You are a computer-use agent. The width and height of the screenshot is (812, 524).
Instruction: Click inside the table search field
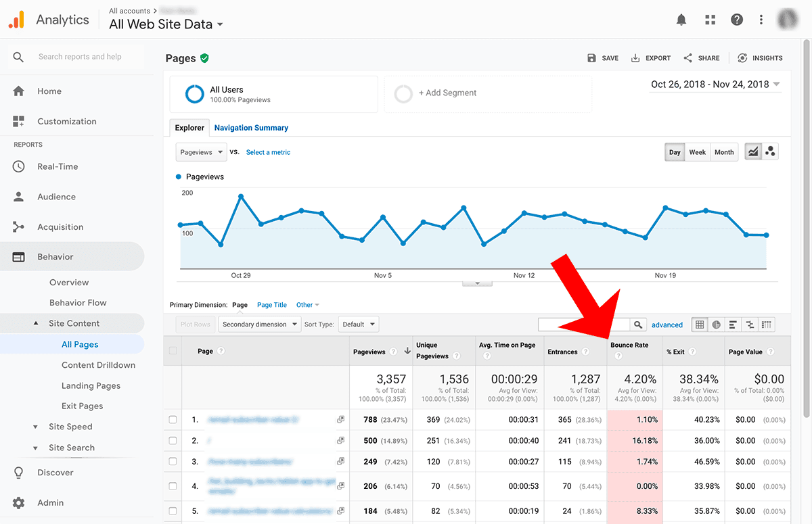click(582, 324)
